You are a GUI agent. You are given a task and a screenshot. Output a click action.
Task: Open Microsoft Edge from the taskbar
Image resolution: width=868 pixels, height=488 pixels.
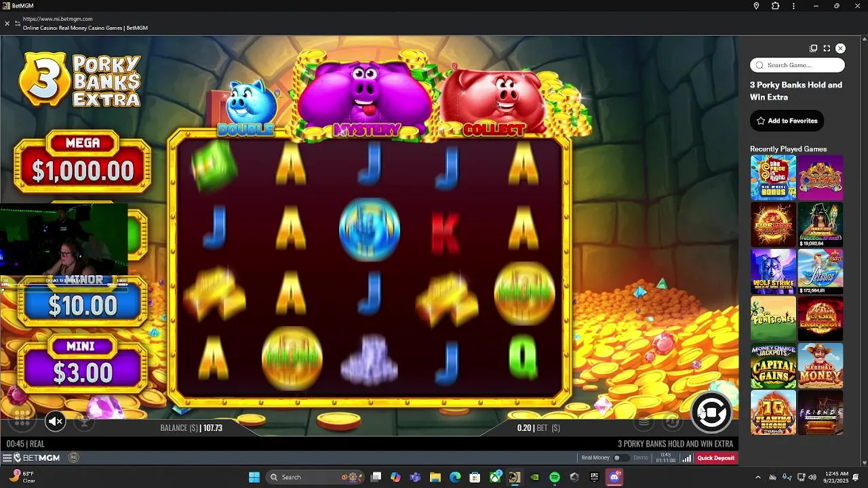pos(455,477)
